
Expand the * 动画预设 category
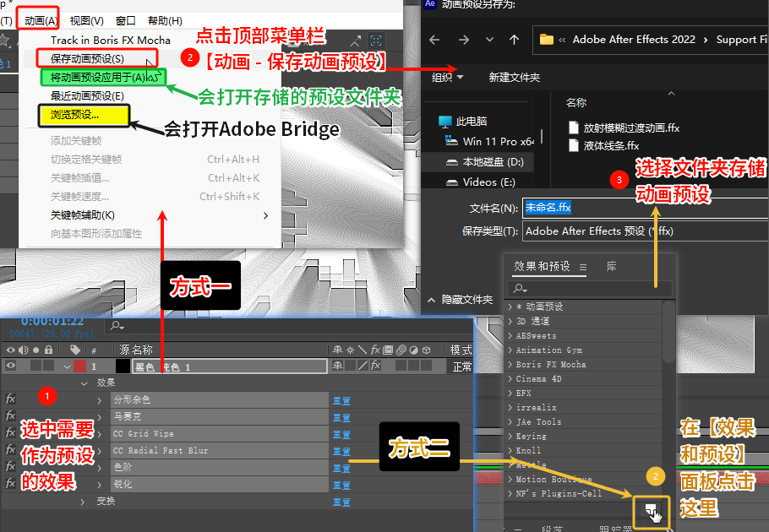(510, 307)
